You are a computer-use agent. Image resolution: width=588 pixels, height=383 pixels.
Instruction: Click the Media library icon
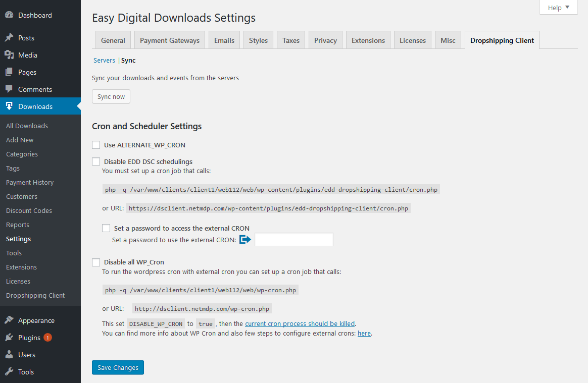coord(9,54)
